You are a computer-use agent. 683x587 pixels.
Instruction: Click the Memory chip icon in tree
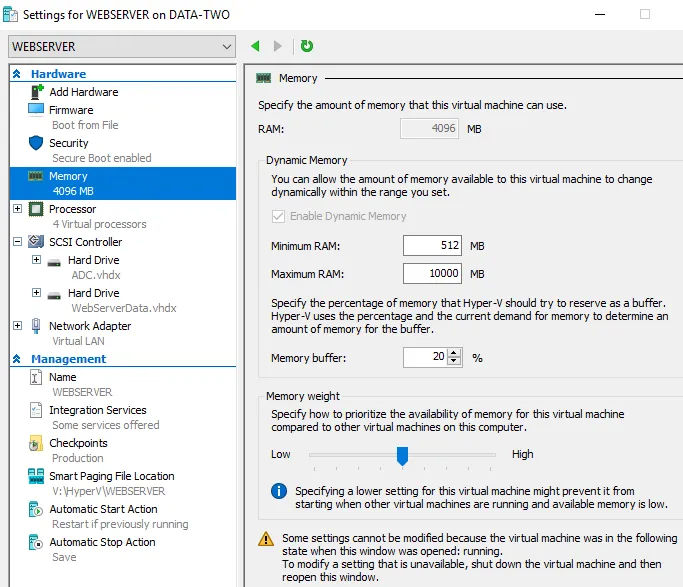tap(35, 176)
